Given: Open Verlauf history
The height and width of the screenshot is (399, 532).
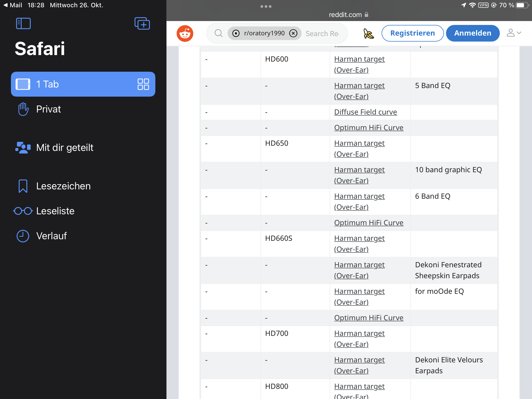Looking at the screenshot, I should click(83, 236).
